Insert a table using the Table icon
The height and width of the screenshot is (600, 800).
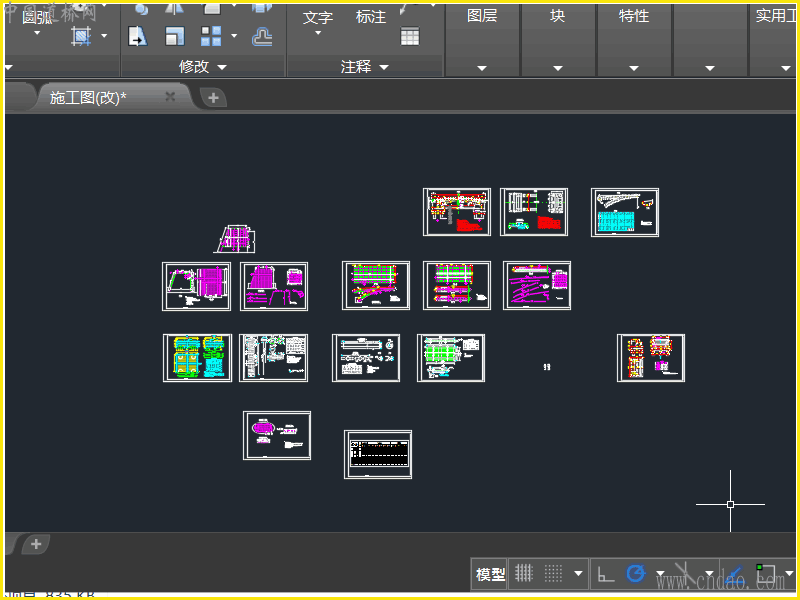pyautogui.click(x=410, y=36)
